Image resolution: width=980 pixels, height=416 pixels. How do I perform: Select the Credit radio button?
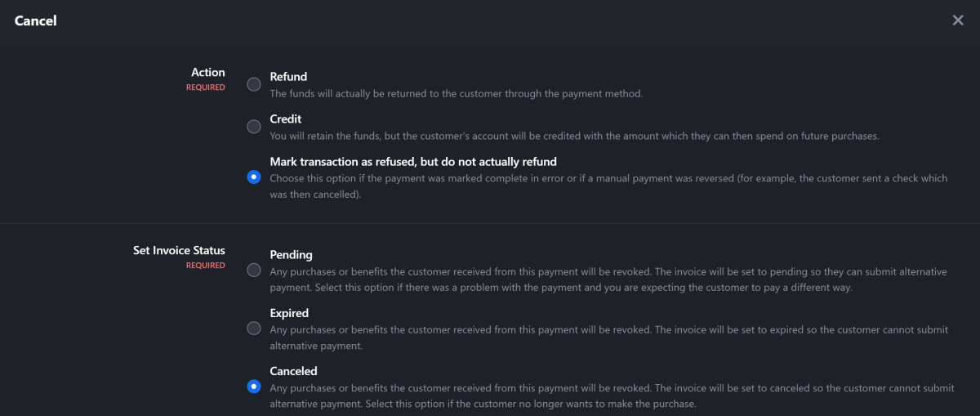254,127
